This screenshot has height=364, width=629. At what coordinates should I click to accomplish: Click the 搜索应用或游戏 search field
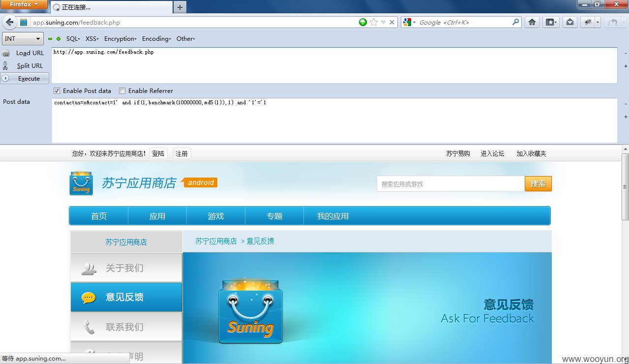tap(451, 184)
